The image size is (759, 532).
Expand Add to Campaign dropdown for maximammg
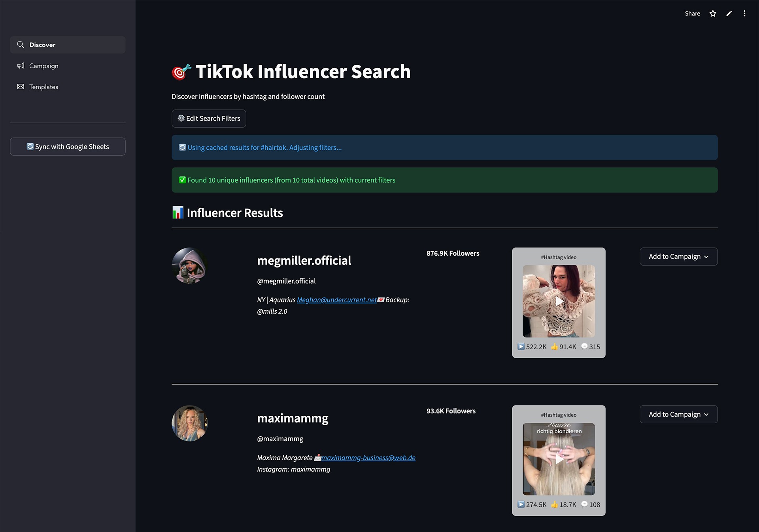678,414
